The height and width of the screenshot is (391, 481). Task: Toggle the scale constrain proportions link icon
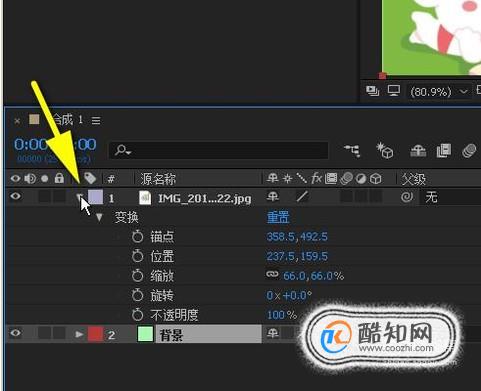point(272,274)
